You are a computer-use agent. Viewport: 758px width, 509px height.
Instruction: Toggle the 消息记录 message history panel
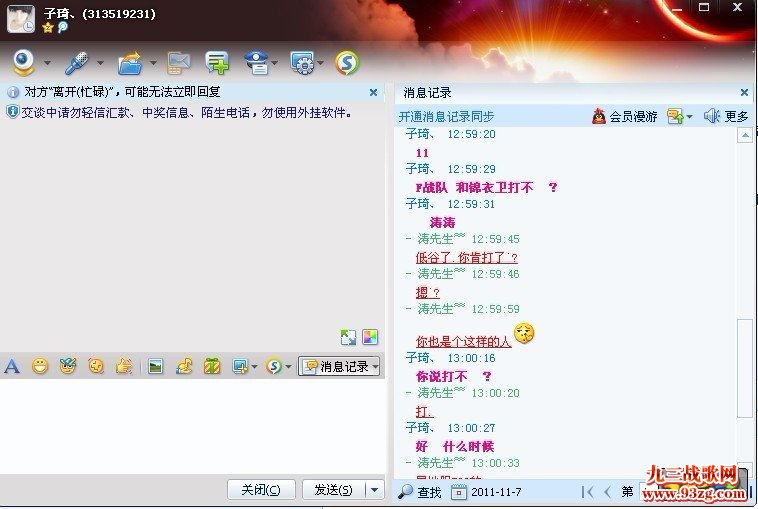coord(340,366)
